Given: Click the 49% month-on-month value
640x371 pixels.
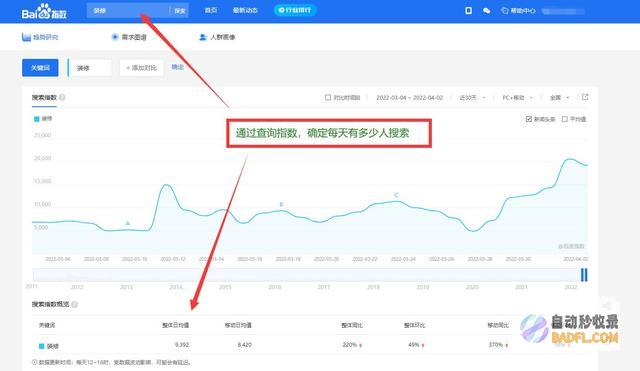Looking at the screenshot, I should pos(414,345).
